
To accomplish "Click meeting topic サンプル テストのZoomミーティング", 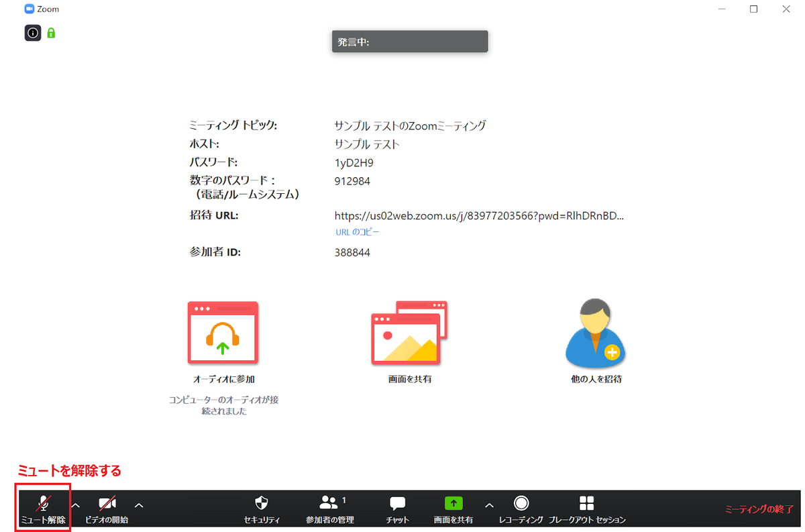I will pyautogui.click(x=410, y=125).
